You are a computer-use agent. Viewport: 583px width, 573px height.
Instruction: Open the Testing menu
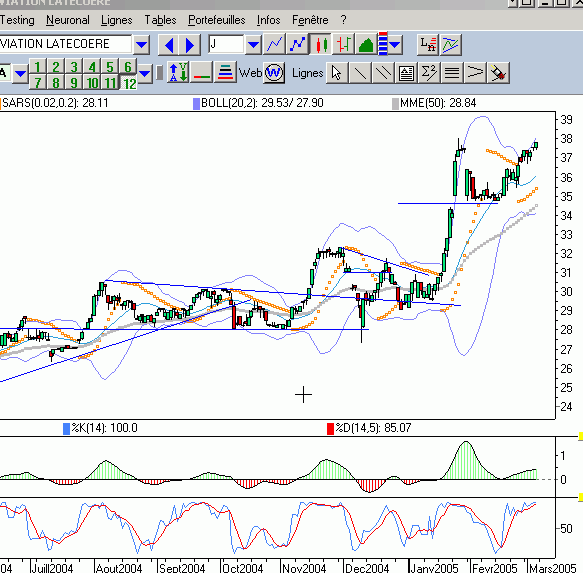(17, 20)
